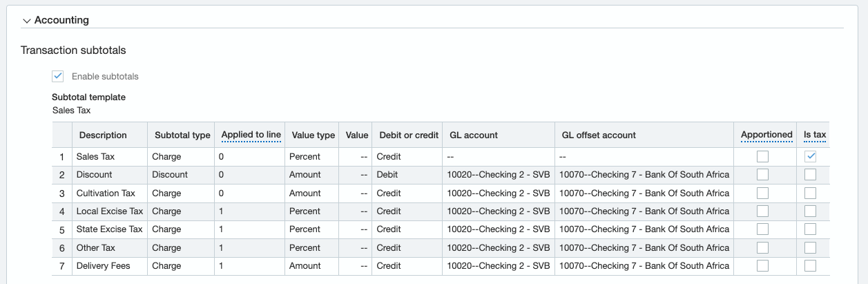Select the GL offset account column header

click(599, 135)
